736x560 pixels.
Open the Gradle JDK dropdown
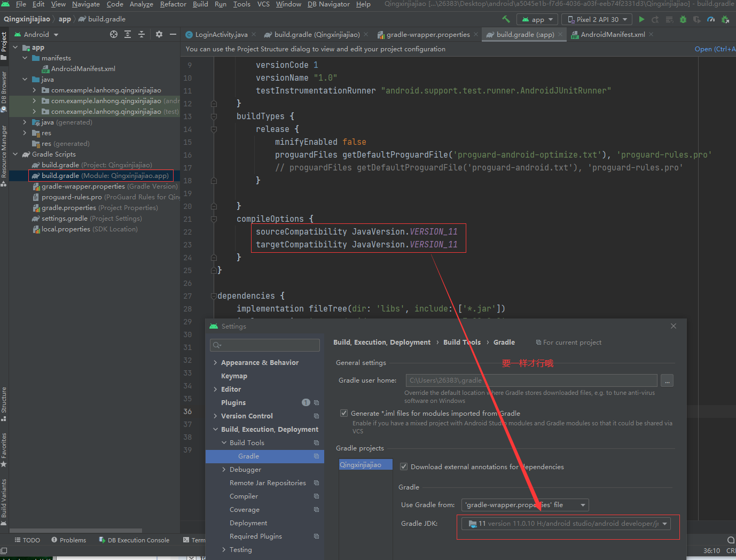tap(566, 524)
